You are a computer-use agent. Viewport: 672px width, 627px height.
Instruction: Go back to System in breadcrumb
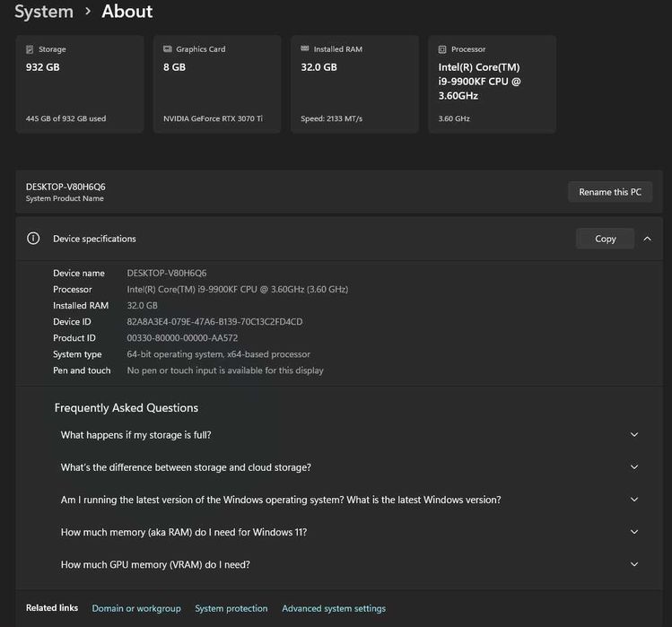click(44, 12)
